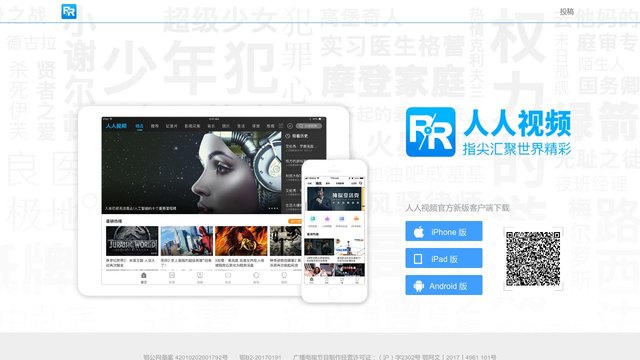640x360 pixels.
Task: Click the home icon in tablet bottom bar
Action: 144,277
